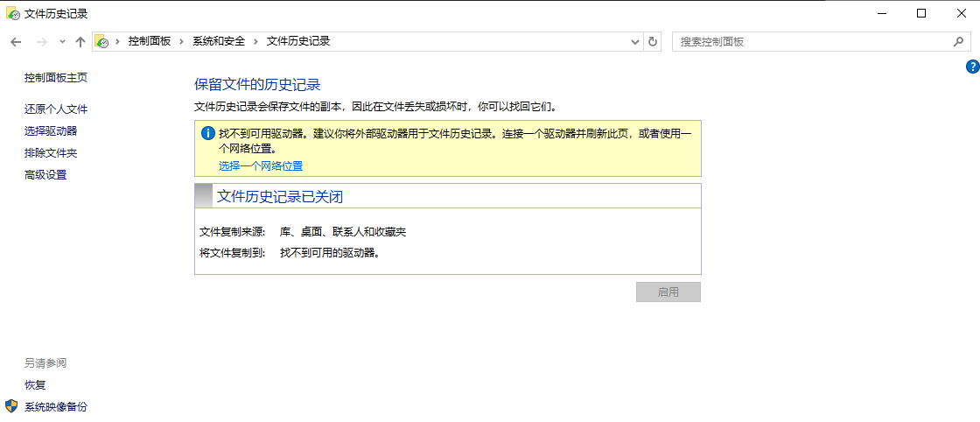The height and width of the screenshot is (422, 980).
Task: Click the refresh button in address bar
Action: click(x=653, y=41)
